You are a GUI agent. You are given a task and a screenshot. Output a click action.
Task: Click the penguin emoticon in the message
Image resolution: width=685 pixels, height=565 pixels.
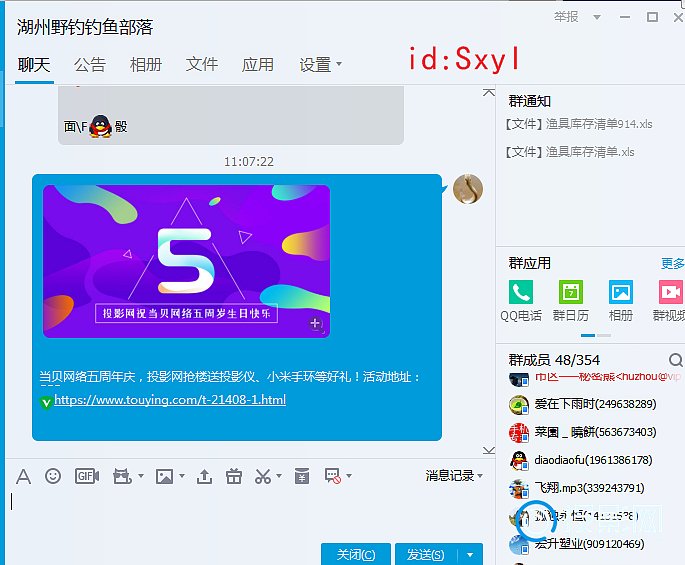pyautogui.click(x=100, y=127)
